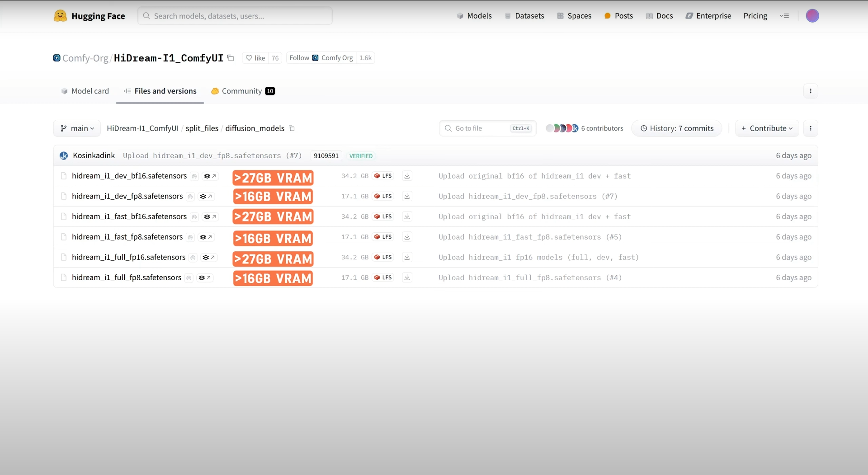Image resolution: width=868 pixels, height=475 pixels.
Task: Open Docs in the top navigation
Action: (x=659, y=16)
